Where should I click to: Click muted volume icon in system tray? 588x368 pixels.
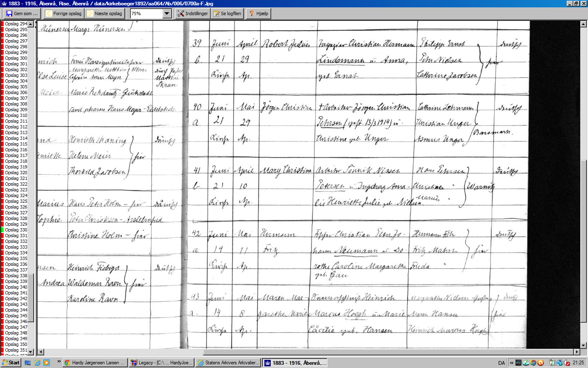(x=566, y=363)
